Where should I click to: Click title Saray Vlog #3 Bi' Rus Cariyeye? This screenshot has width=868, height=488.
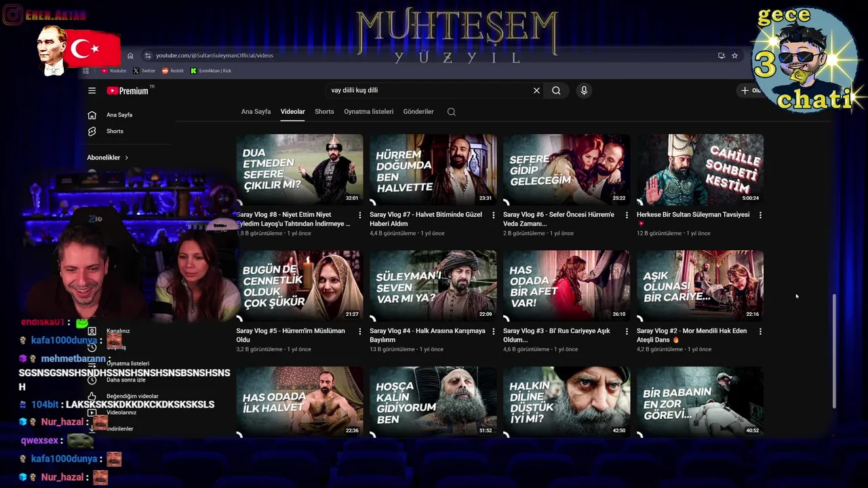point(557,335)
